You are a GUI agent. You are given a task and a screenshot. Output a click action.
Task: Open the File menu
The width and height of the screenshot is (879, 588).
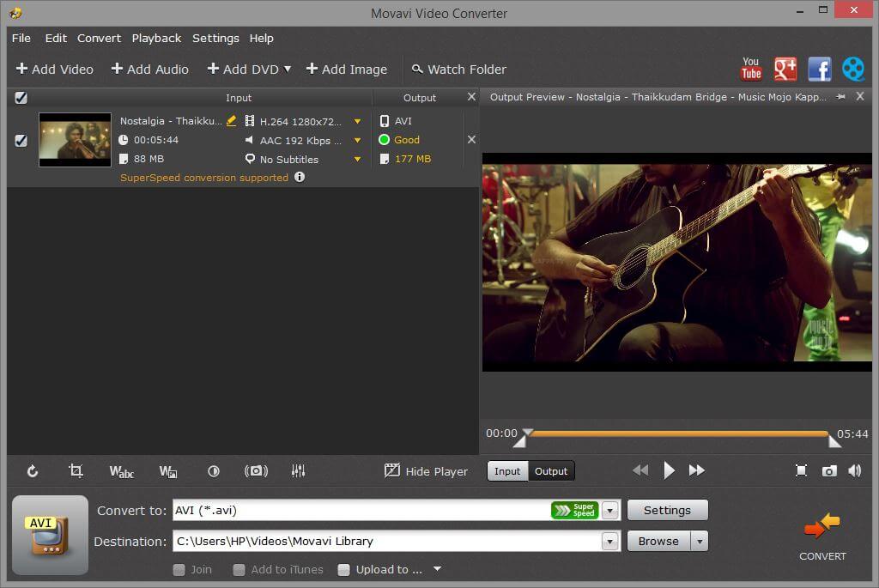(21, 38)
